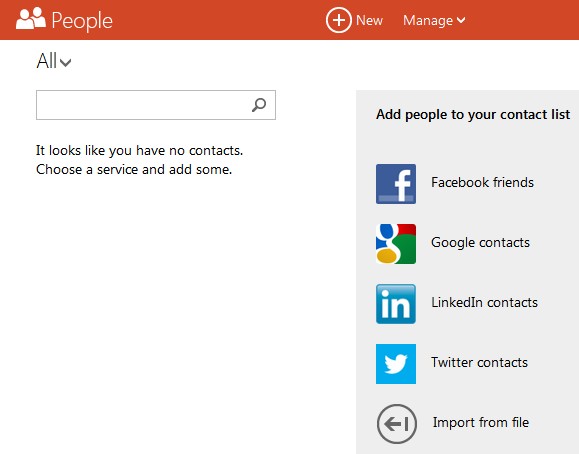This screenshot has width=579, height=454.
Task: Choose Import from file option
Action: point(481,422)
